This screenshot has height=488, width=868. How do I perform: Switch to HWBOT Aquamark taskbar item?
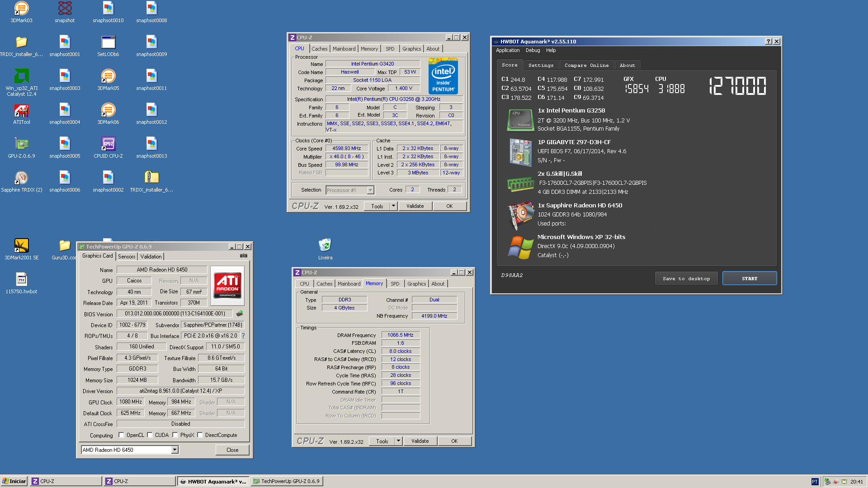pos(213,482)
